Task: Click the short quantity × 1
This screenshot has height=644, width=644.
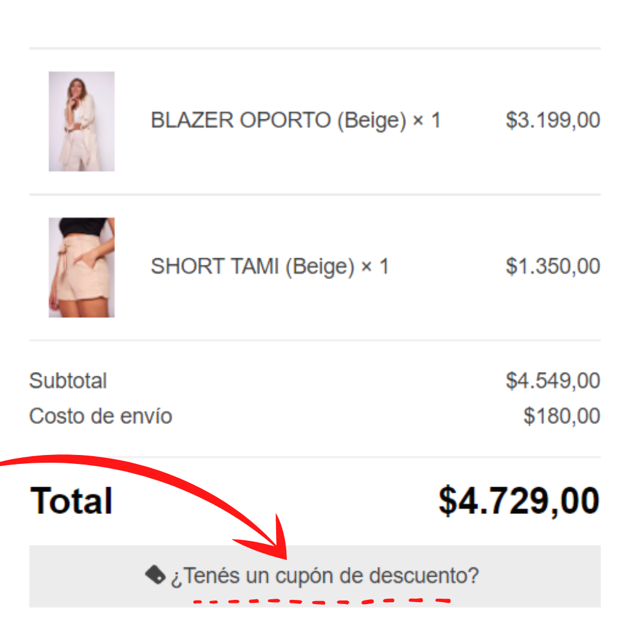Action: pyautogui.click(x=374, y=267)
